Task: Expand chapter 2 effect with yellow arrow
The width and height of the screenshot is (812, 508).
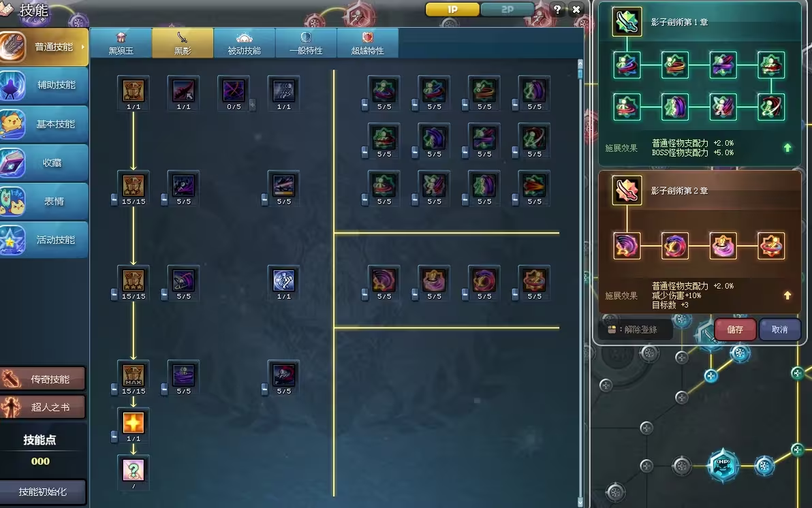Action: [787, 295]
